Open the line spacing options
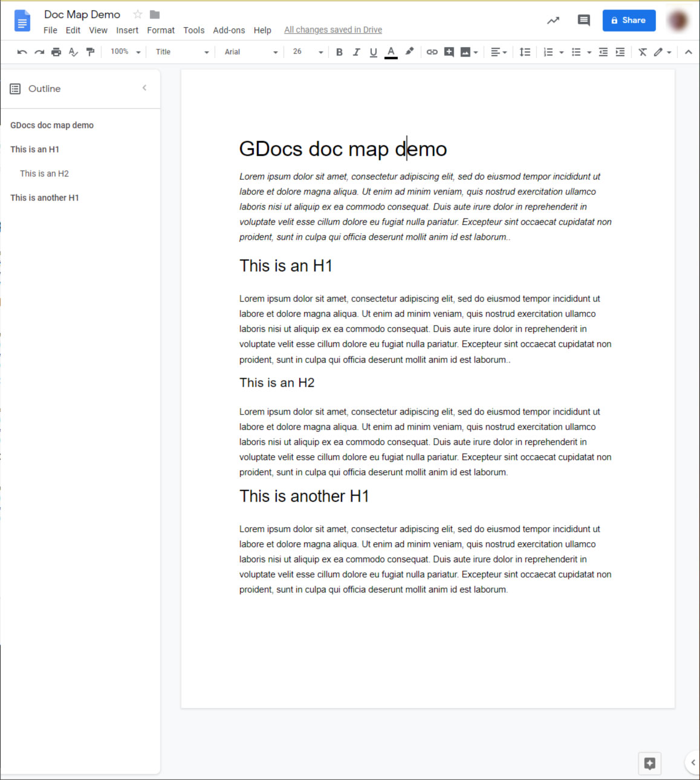Screen dimensions: 700x780 (x=525, y=52)
